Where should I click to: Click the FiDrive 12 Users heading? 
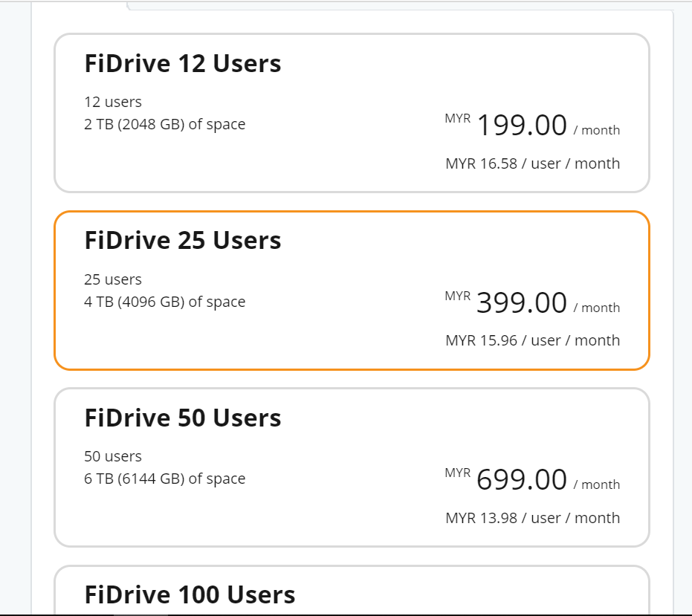pos(183,64)
